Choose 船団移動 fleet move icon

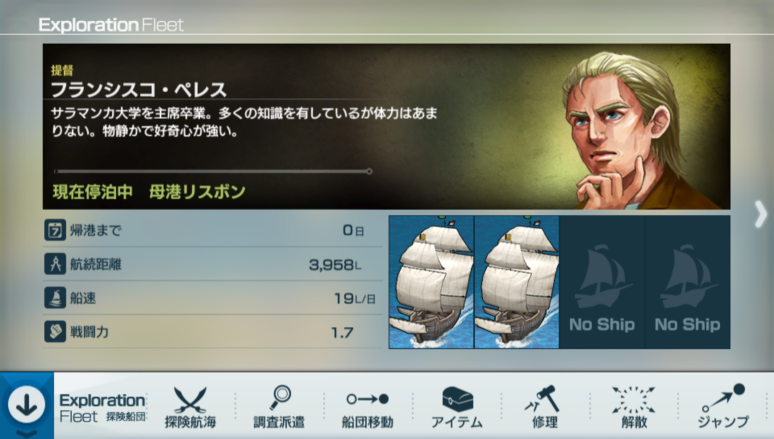pos(368,399)
